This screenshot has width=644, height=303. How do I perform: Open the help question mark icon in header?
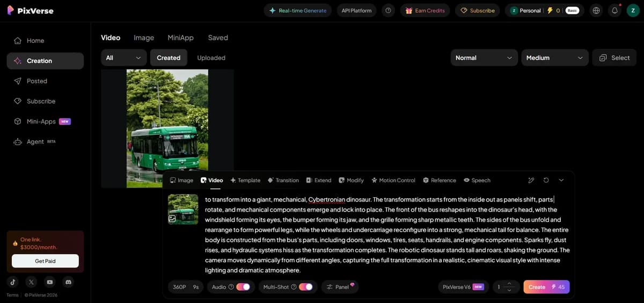pyautogui.click(x=388, y=10)
